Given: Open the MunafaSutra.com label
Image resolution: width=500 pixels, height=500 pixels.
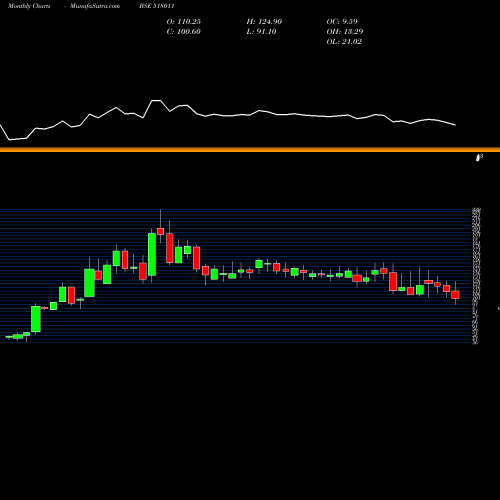Looking at the screenshot, I should click(95, 6).
